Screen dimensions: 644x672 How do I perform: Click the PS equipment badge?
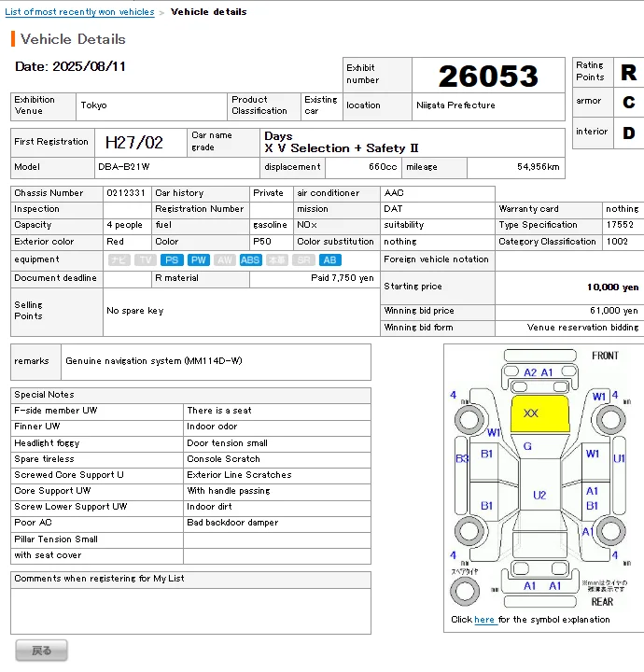(172, 260)
